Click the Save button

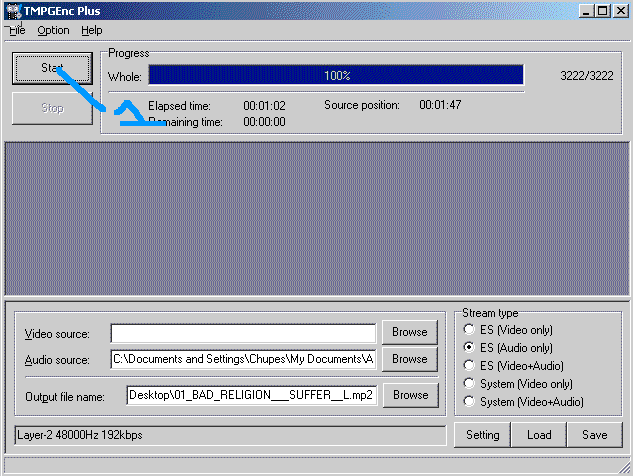pos(595,435)
